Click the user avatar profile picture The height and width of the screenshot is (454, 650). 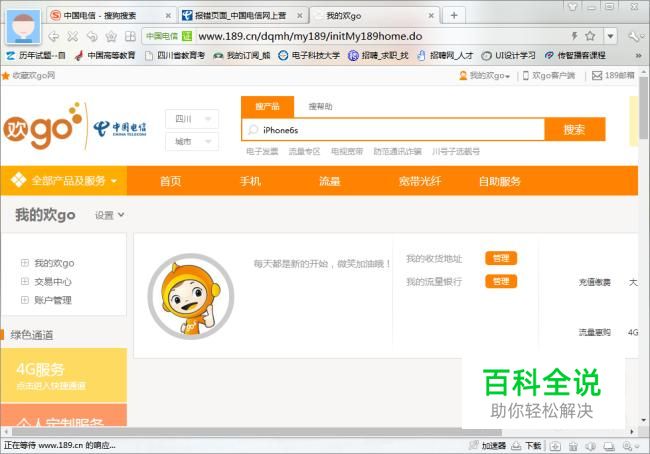pyautogui.click(x=23, y=27)
